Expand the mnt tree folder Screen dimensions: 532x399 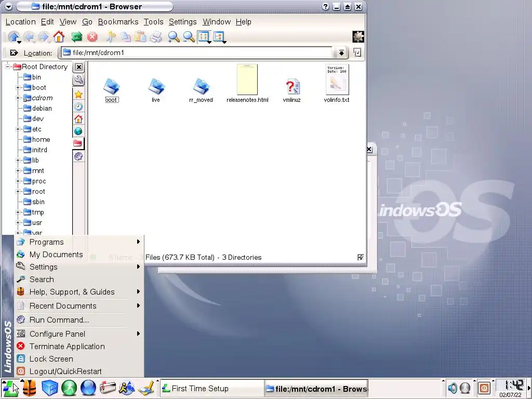pos(18,170)
